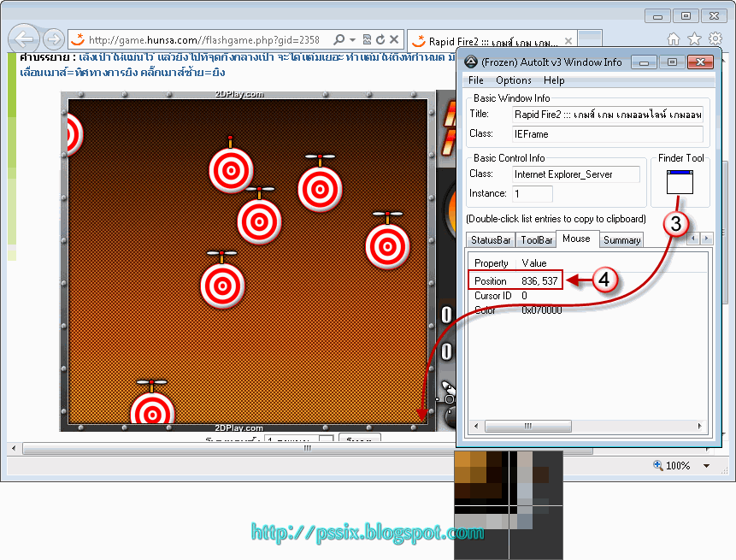736x560 pixels.
Task: Open the zoom level dropdown arrow
Action: 706,466
